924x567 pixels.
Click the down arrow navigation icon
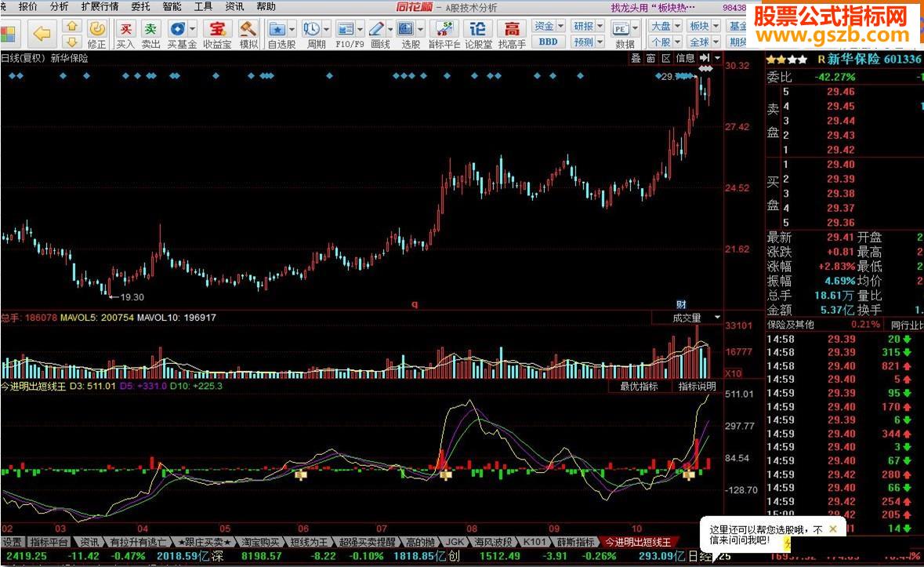tap(72, 42)
